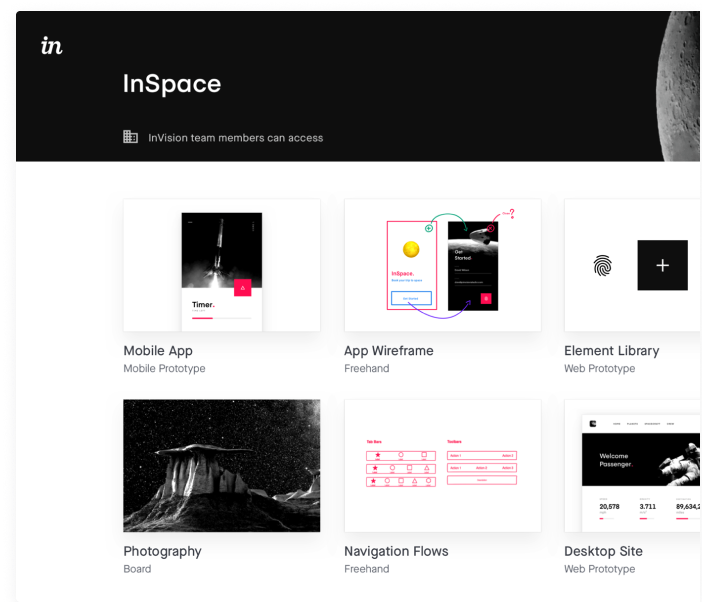Open the Mobile App prototype thumbnail
The height and width of the screenshot is (602, 702).
[x=221, y=265]
